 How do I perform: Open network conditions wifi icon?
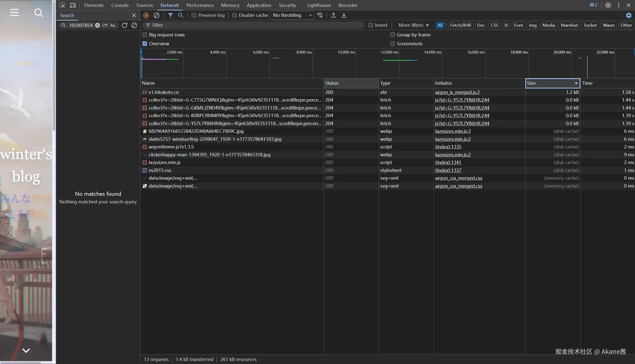pyautogui.click(x=320, y=15)
